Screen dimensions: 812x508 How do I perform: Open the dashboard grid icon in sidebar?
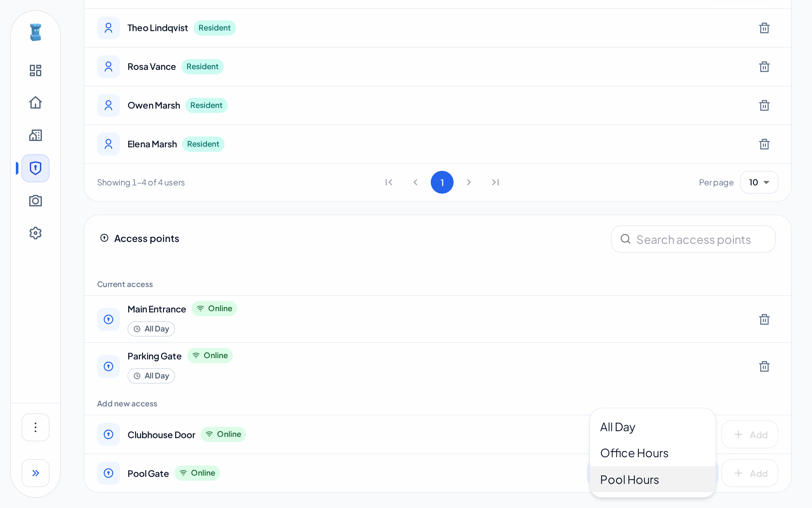[35, 70]
